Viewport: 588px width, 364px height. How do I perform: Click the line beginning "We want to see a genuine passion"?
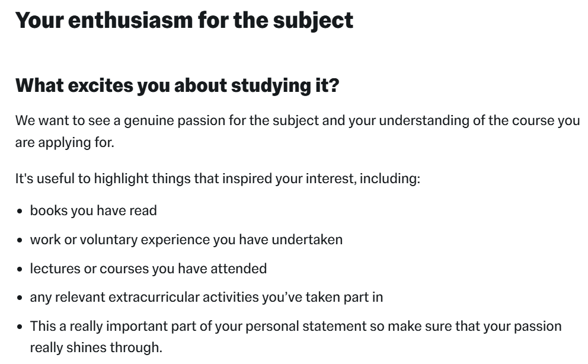point(298,121)
